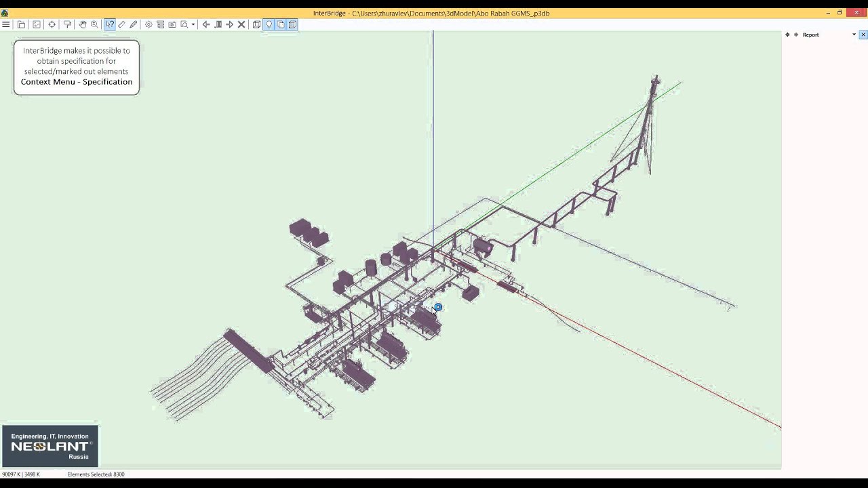Click the X cancel toolbar icon
The height and width of the screenshot is (488, 868).
241,24
